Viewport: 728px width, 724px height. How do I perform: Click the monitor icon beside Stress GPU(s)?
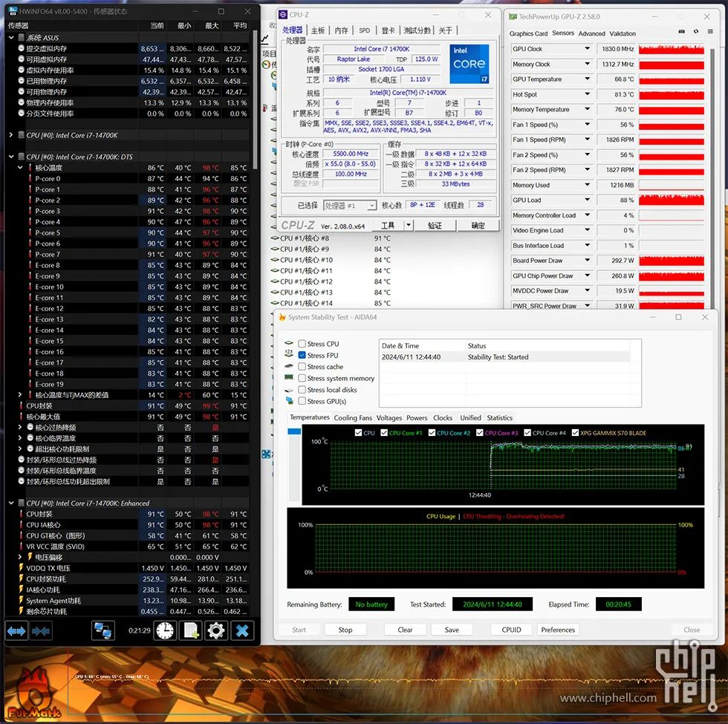(x=289, y=400)
